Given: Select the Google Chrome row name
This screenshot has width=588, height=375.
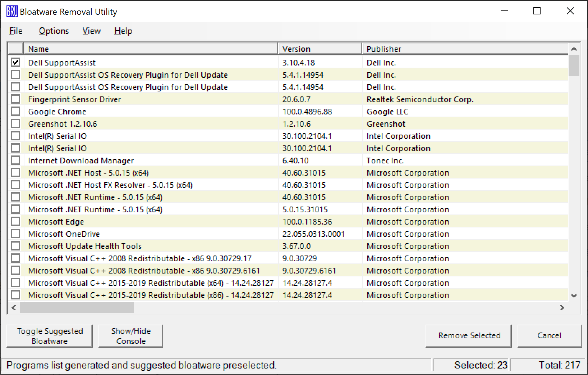Looking at the screenshot, I should [57, 112].
